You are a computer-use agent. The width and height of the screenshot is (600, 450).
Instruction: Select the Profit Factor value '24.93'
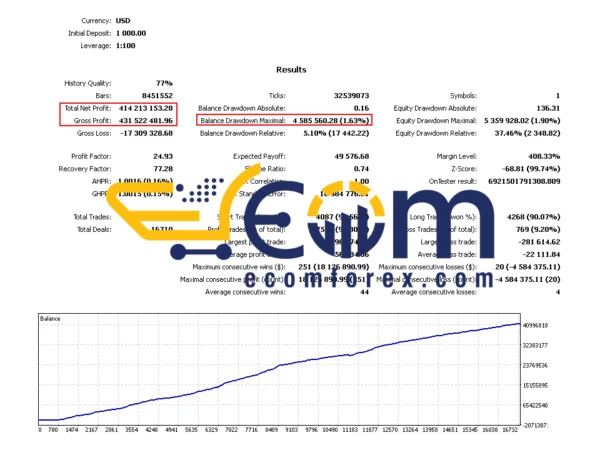[163, 157]
